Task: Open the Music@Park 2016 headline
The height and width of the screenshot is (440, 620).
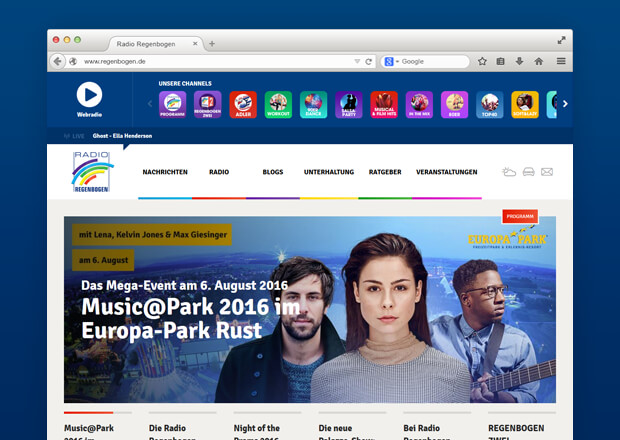Action: [190, 318]
